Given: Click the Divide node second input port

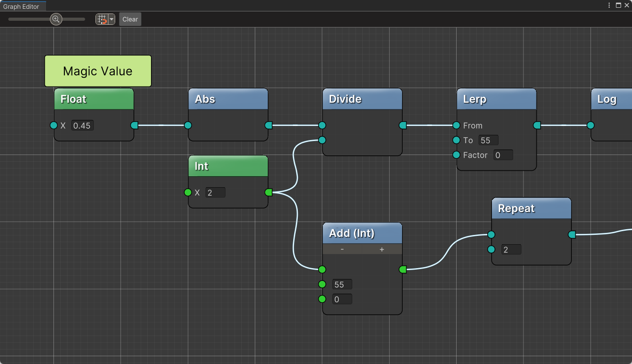Looking at the screenshot, I should [x=322, y=140].
